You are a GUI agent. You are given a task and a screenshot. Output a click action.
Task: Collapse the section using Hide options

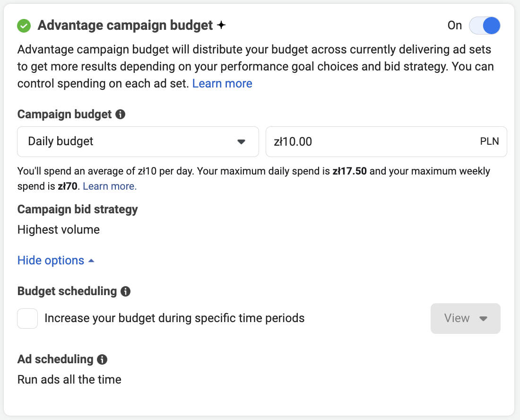point(51,261)
